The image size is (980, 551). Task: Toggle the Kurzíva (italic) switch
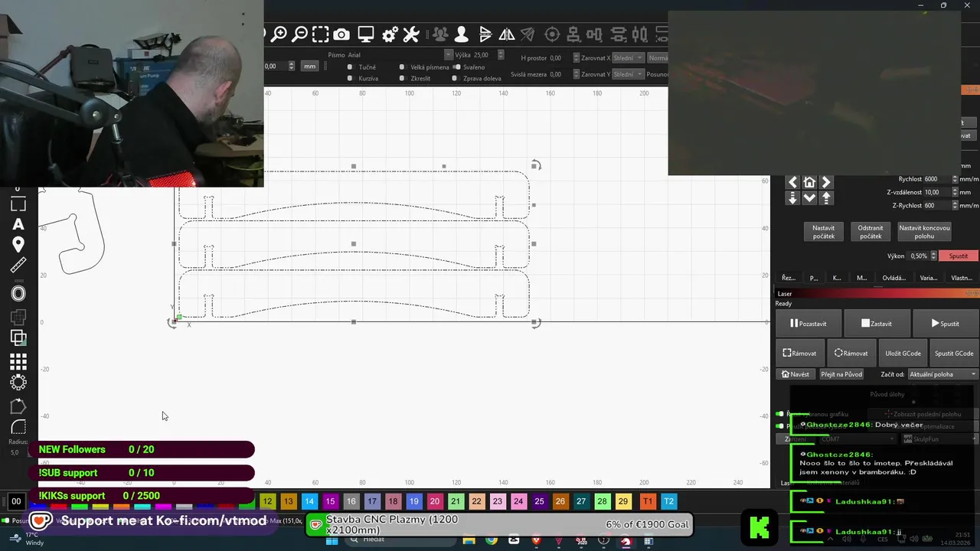click(350, 78)
